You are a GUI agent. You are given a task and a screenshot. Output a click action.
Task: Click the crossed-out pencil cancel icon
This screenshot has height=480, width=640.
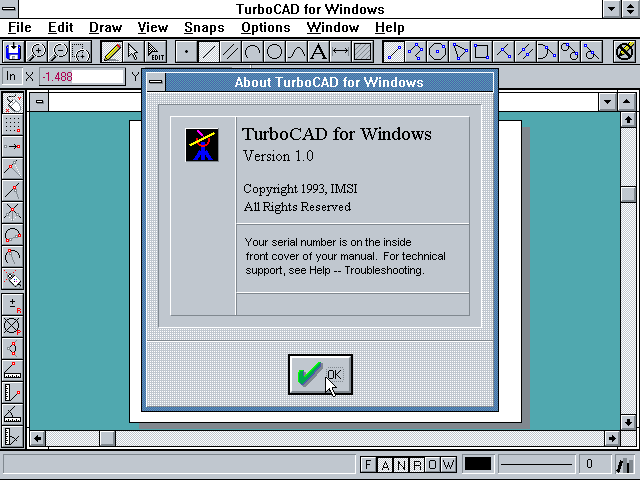pyautogui.click(x=625, y=52)
